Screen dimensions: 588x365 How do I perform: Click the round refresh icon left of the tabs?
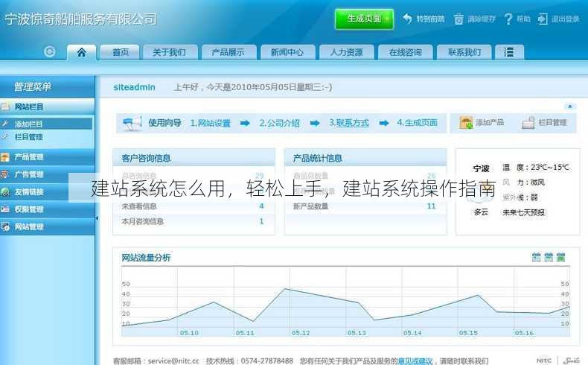[x=50, y=51]
